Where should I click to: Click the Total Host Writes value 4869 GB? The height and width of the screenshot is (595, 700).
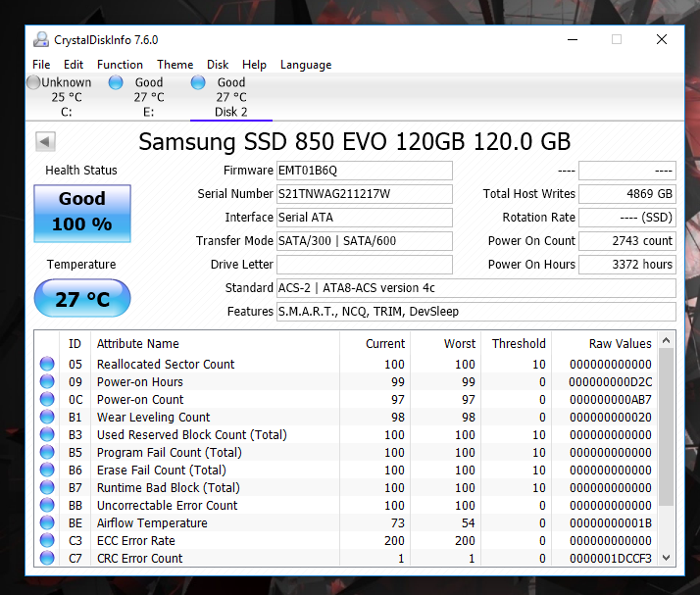pyautogui.click(x=627, y=194)
